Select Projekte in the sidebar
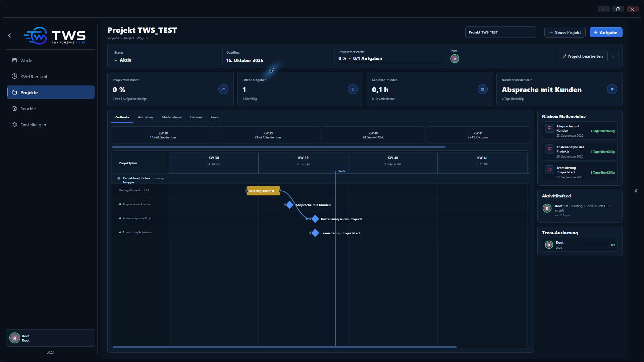The height and width of the screenshot is (362, 644). point(50,93)
